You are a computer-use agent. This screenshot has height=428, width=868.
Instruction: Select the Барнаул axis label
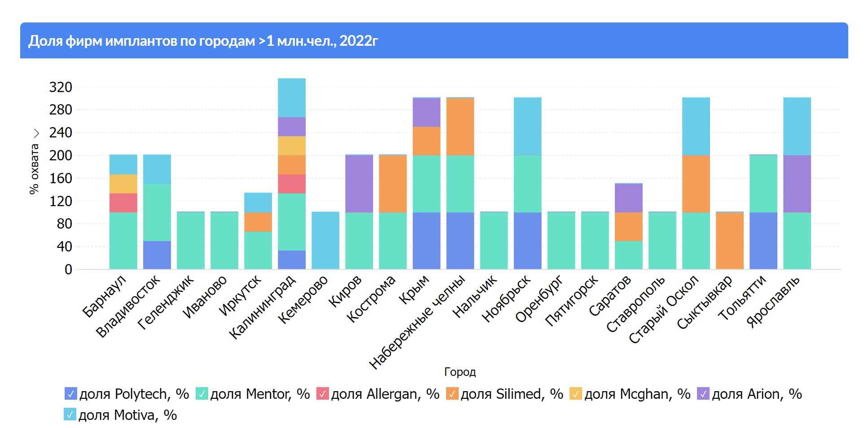[105, 296]
